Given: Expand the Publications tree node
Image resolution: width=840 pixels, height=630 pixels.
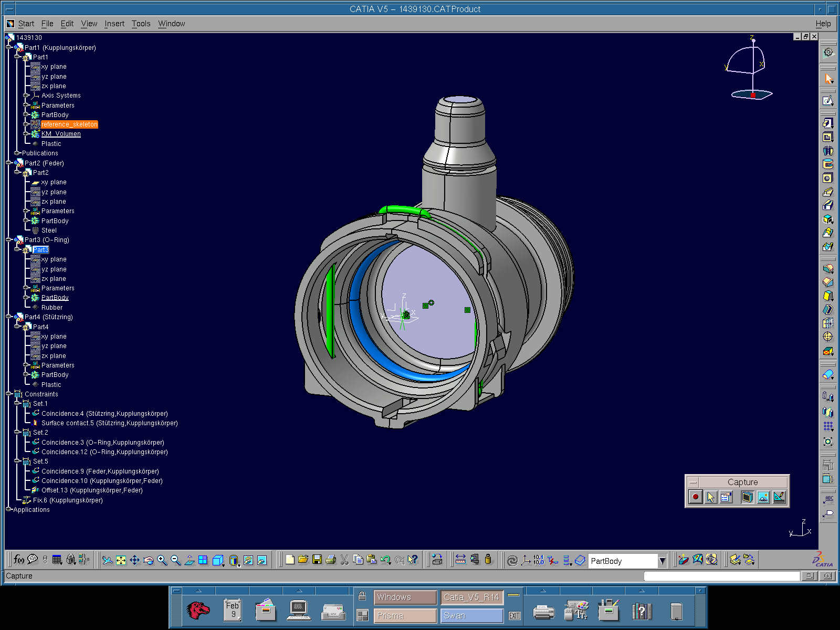Looking at the screenshot, I should 17,153.
